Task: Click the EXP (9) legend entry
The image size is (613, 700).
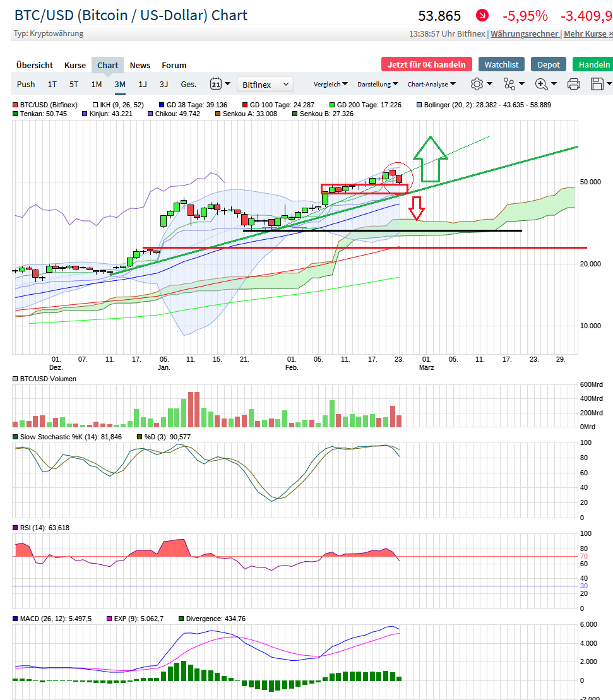Action: tap(135, 619)
